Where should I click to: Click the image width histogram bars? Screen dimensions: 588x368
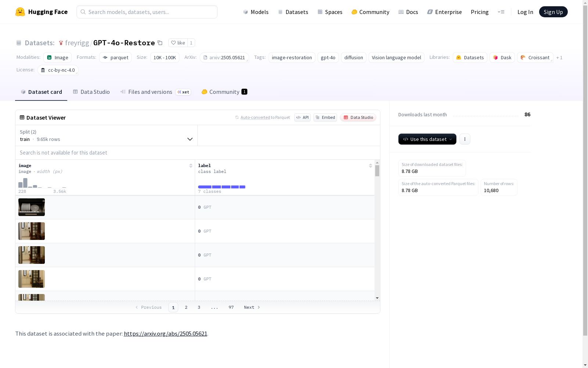(42, 183)
